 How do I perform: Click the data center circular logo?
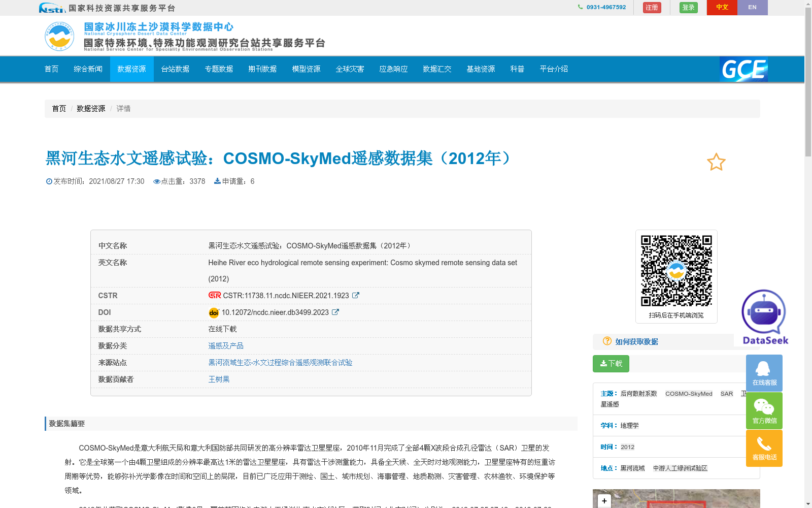pyautogui.click(x=59, y=37)
